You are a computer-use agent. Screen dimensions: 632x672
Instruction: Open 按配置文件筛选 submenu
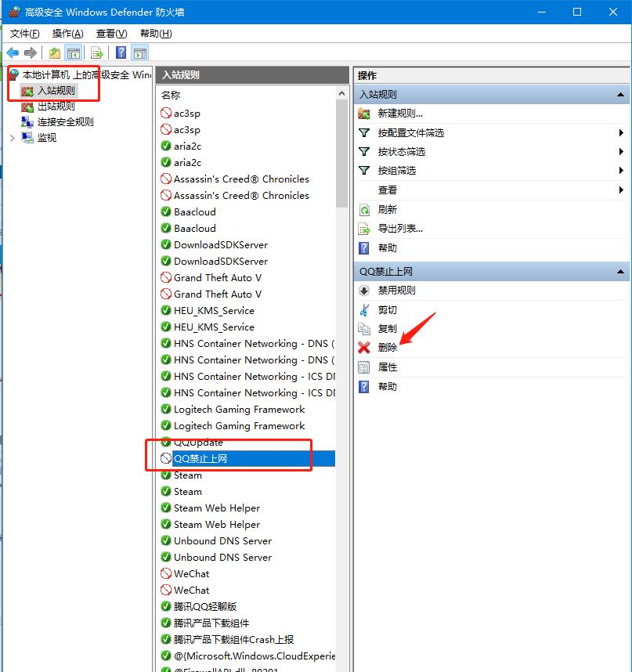pos(410,133)
